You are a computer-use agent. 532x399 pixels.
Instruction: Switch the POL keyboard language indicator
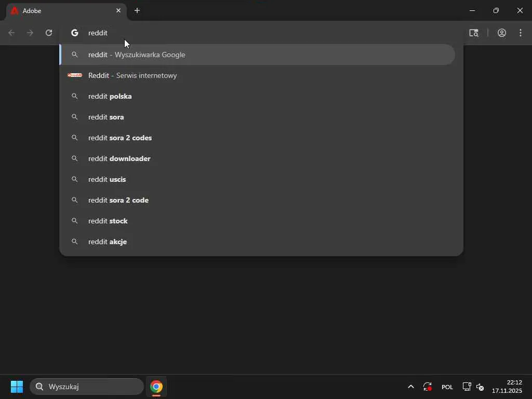[x=447, y=387]
